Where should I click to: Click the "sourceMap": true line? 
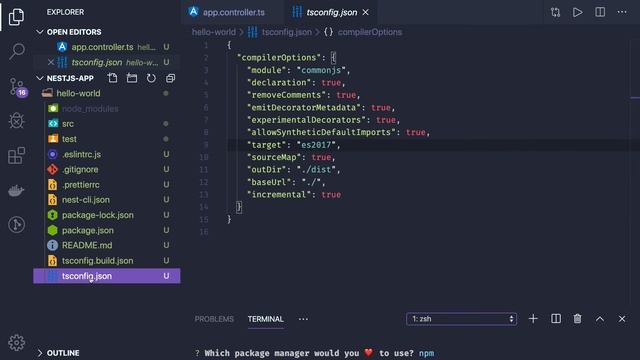click(291, 157)
